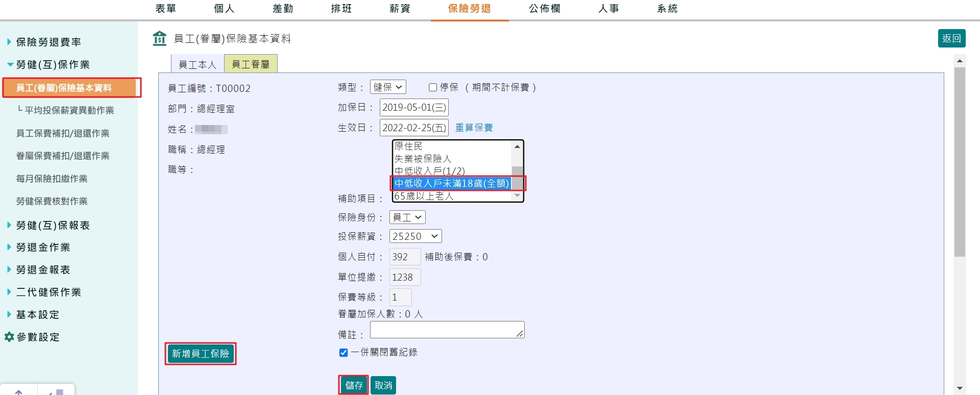Select 65歲以上老人 in subsidy list

[452, 196]
